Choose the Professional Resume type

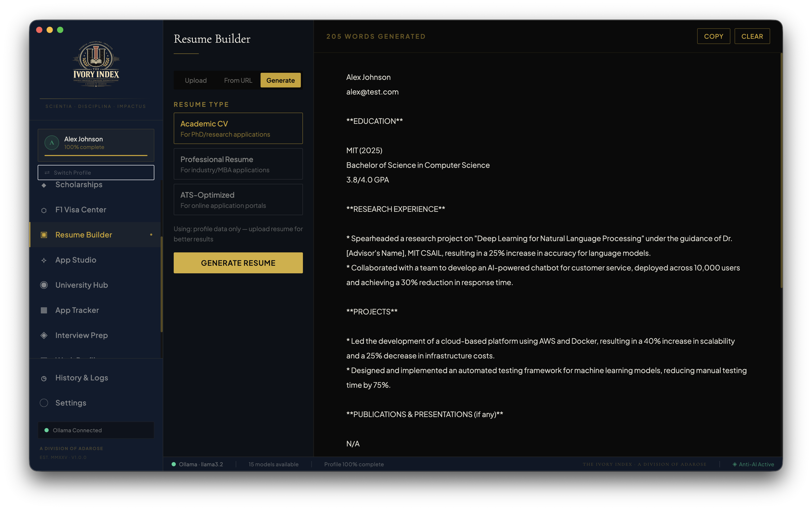coord(238,164)
